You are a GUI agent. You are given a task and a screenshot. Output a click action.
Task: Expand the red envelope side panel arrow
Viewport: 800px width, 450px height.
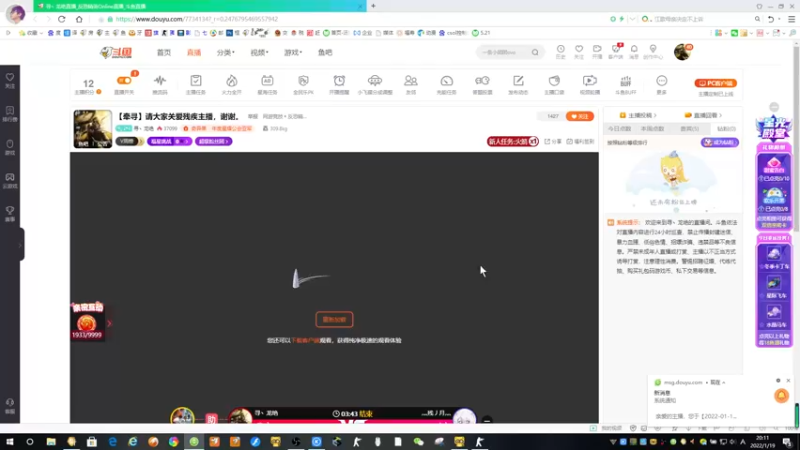tap(109, 323)
